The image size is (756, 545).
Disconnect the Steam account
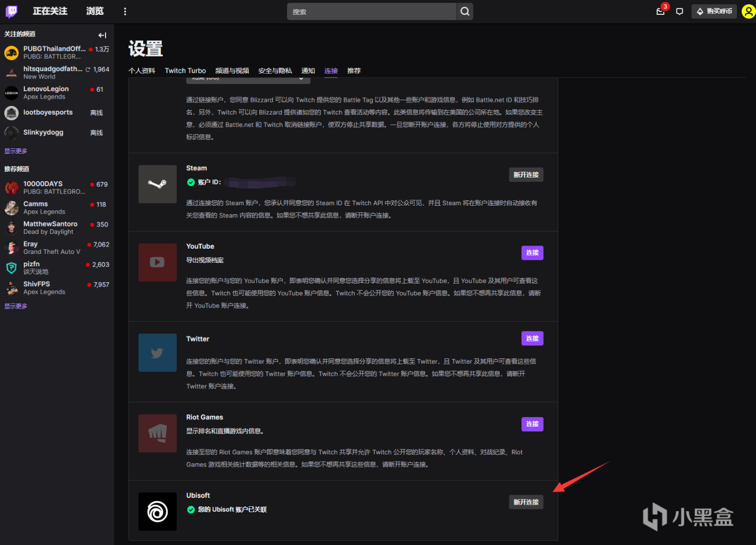pyautogui.click(x=526, y=175)
